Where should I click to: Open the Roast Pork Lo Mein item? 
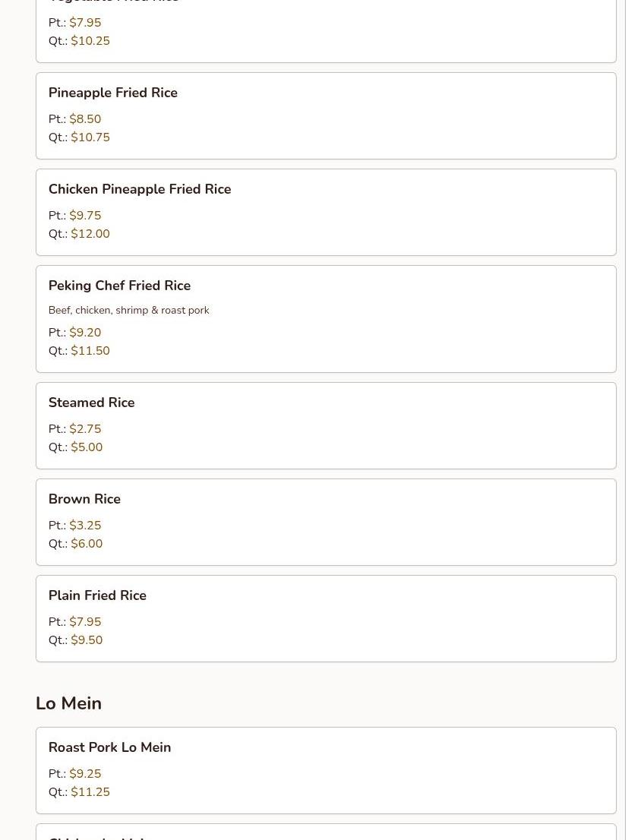coord(109,747)
